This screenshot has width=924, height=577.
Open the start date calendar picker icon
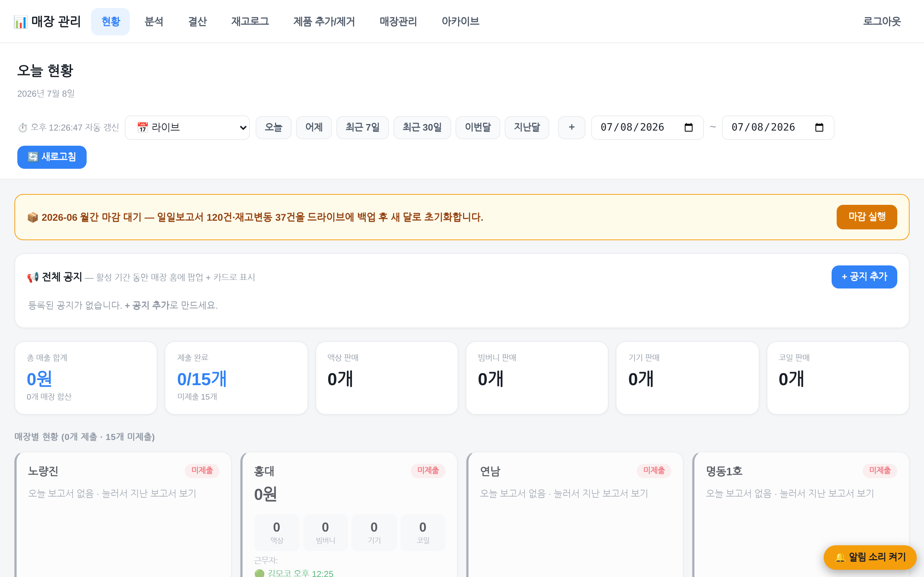coord(688,127)
